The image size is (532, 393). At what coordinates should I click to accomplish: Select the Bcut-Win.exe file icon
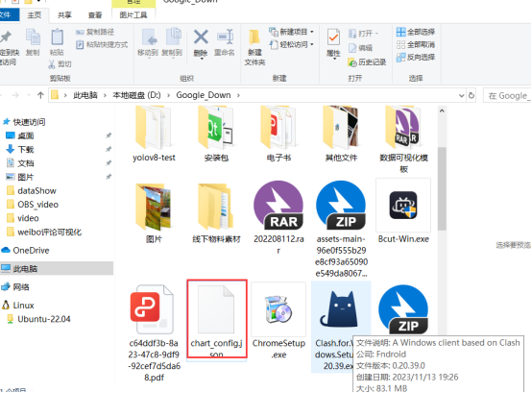pos(403,206)
